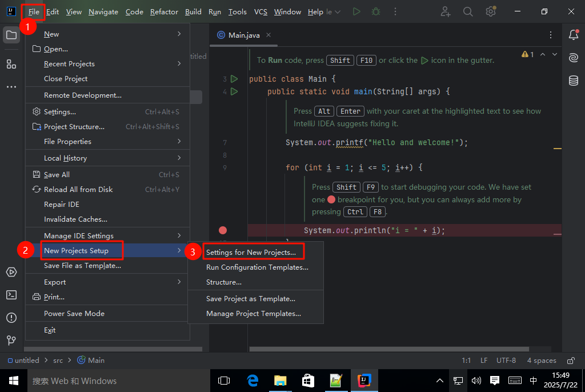Image resolution: width=585 pixels, height=392 pixels.
Task: Open the indent setting 4 spaces
Action: click(542, 360)
